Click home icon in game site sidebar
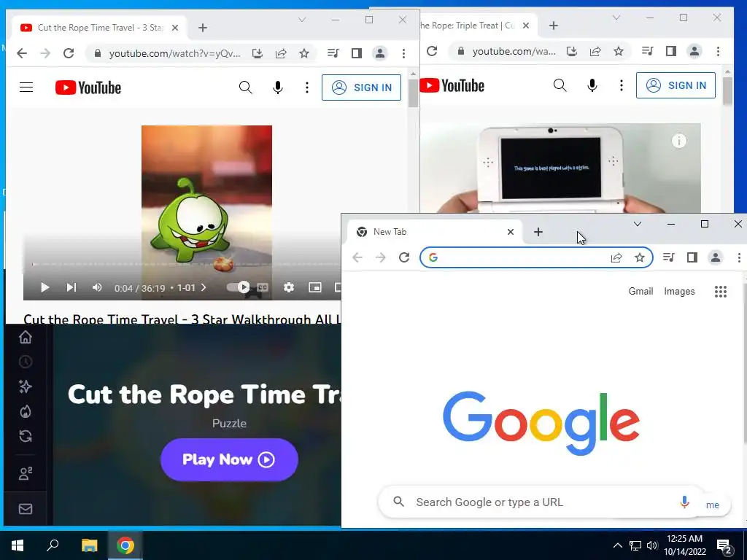The width and height of the screenshot is (747, 560). click(x=26, y=337)
